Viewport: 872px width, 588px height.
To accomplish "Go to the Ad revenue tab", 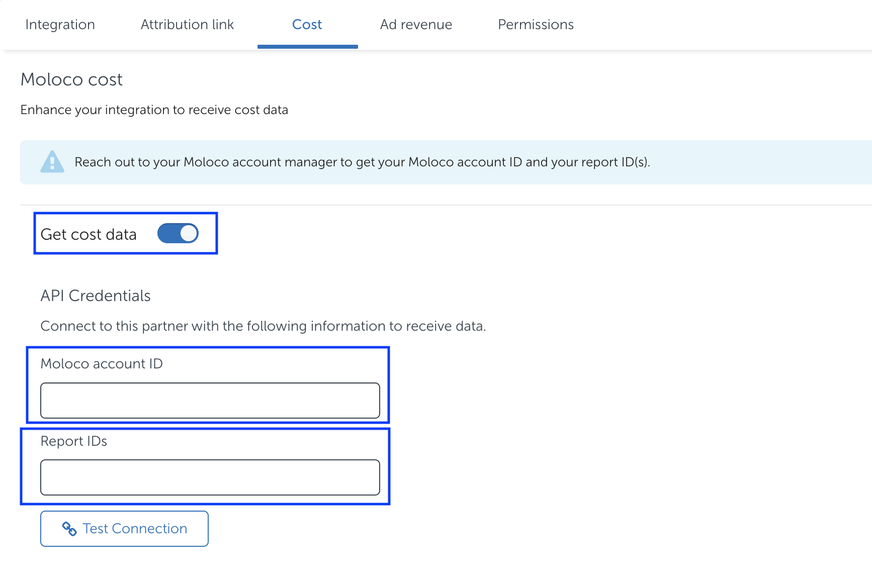I will (x=416, y=25).
